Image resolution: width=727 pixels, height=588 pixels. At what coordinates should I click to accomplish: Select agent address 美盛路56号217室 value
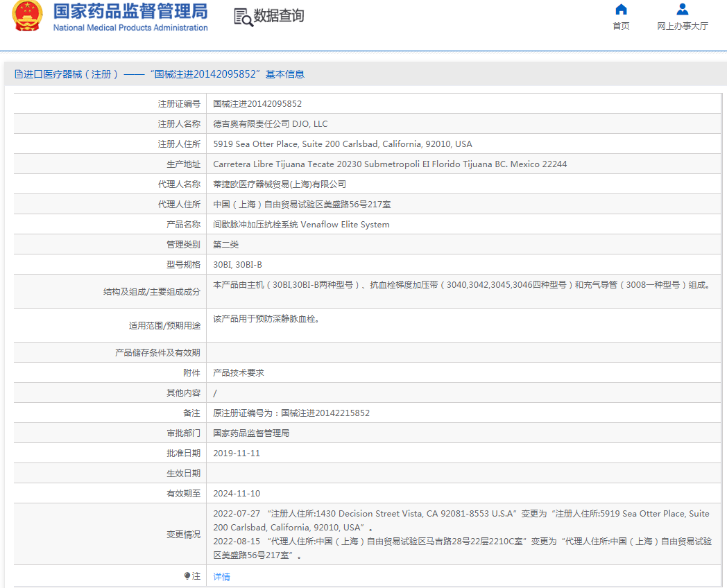(302, 205)
